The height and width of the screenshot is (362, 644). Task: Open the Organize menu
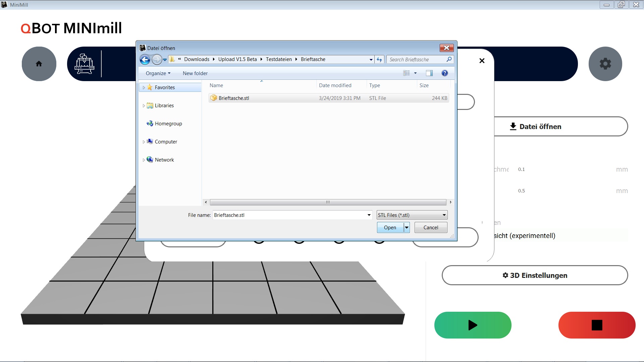click(x=158, y=73)
